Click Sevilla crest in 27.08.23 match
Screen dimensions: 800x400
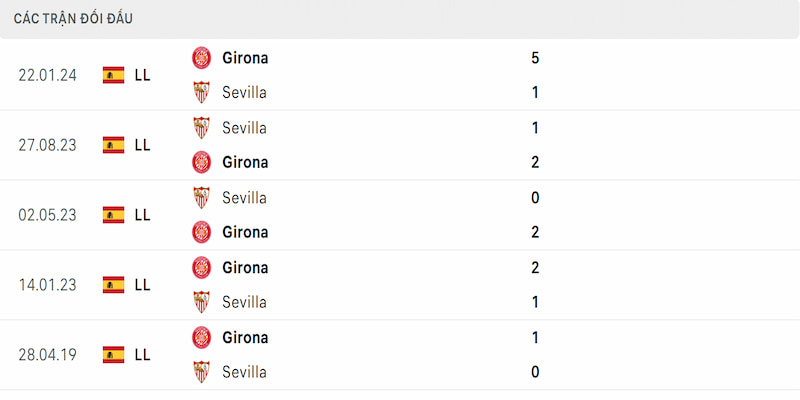click(202, 128)
